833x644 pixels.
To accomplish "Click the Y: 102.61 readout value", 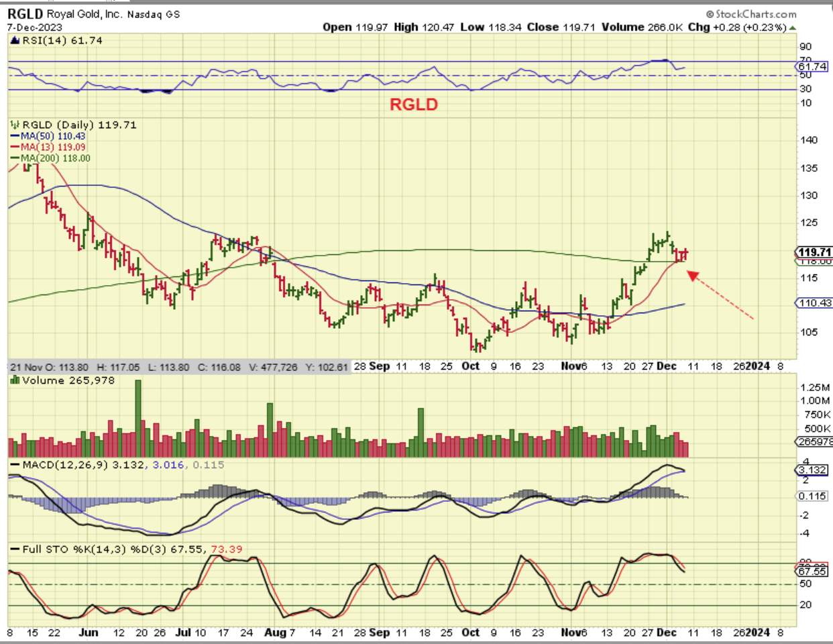I will (x=327, y=367).
